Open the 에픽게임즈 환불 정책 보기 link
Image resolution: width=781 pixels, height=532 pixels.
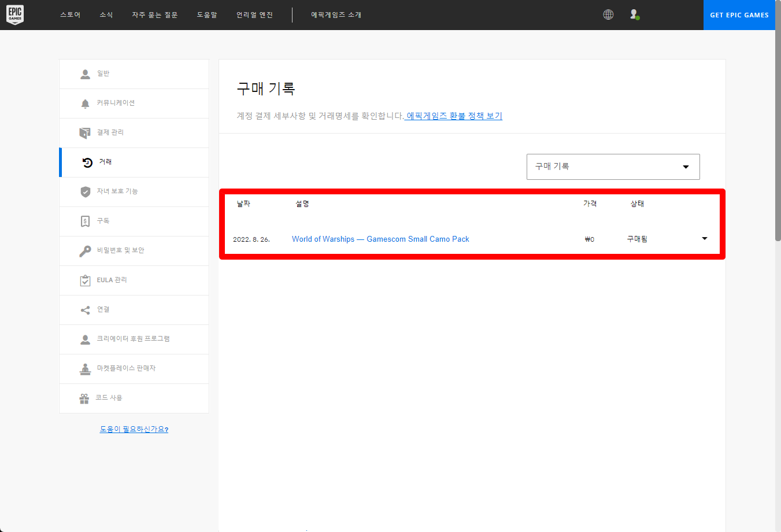click(x=454, y=116)
